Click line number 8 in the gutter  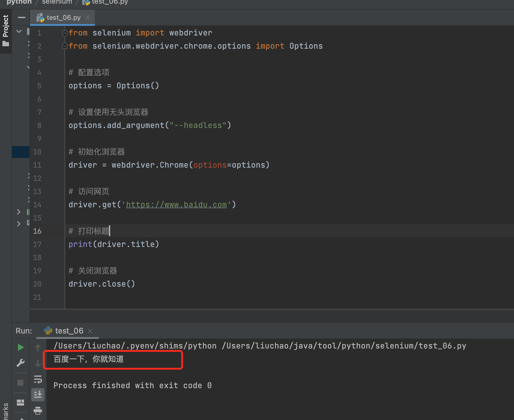(x=39, y=125)
